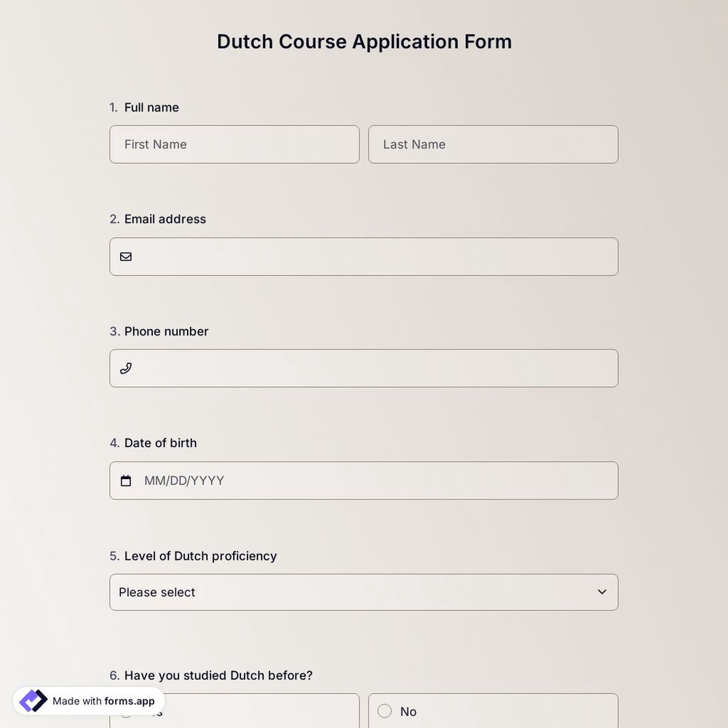This screenshot has width=728, height=728.
Task: Click the phone number input field
Action: pyautogui.click(x=364, y=368)
